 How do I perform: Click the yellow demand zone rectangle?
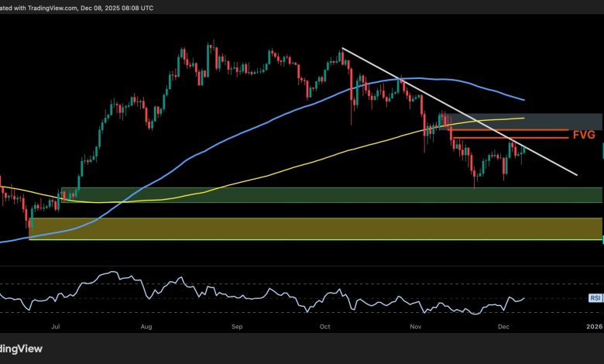click(x=310, y=228)
